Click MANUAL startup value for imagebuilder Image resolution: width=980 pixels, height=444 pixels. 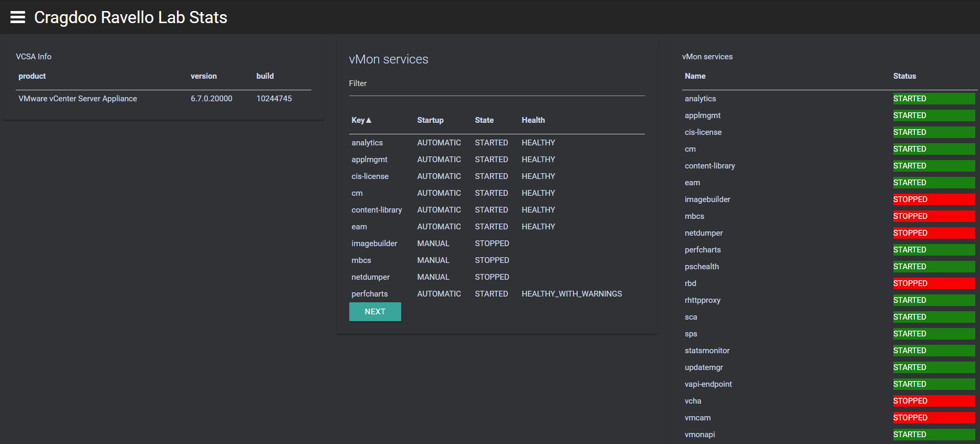433,244
